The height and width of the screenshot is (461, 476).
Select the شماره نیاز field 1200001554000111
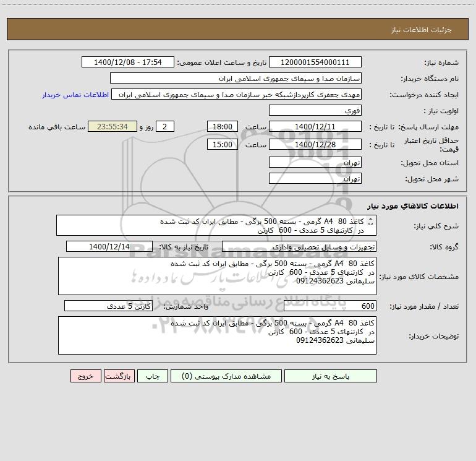tap(315, 62)
